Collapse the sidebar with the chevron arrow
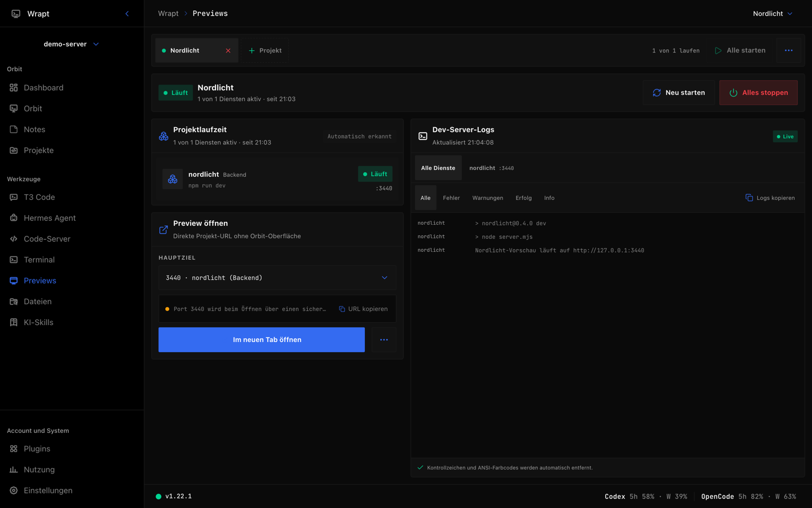 [x=127, y=14]
